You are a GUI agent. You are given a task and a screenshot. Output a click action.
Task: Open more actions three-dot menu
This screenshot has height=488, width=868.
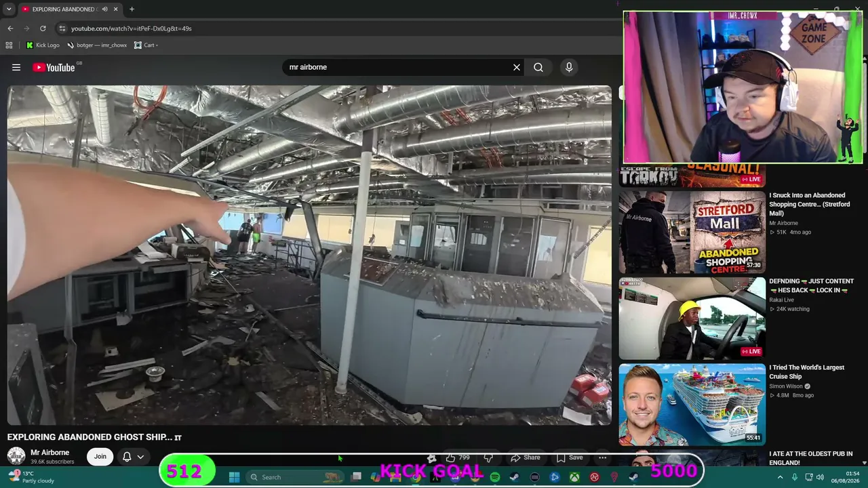(602, 457)
